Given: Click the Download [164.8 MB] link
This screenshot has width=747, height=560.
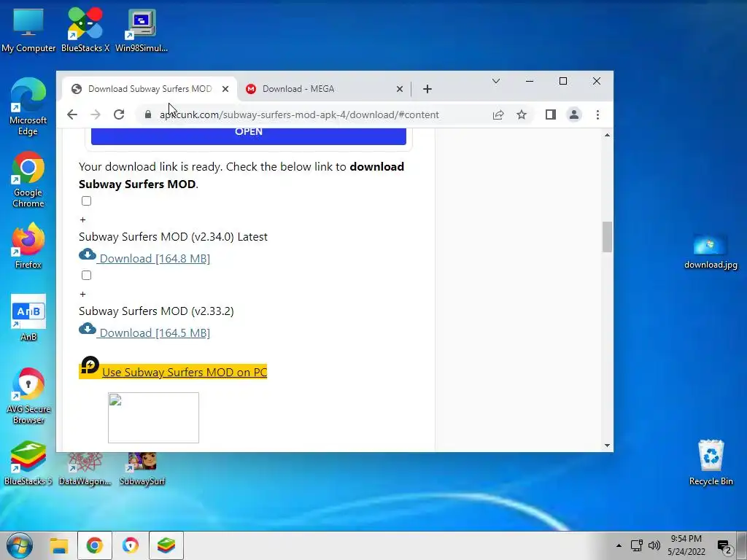Looking at the screenshot, I should coord(155,259).
